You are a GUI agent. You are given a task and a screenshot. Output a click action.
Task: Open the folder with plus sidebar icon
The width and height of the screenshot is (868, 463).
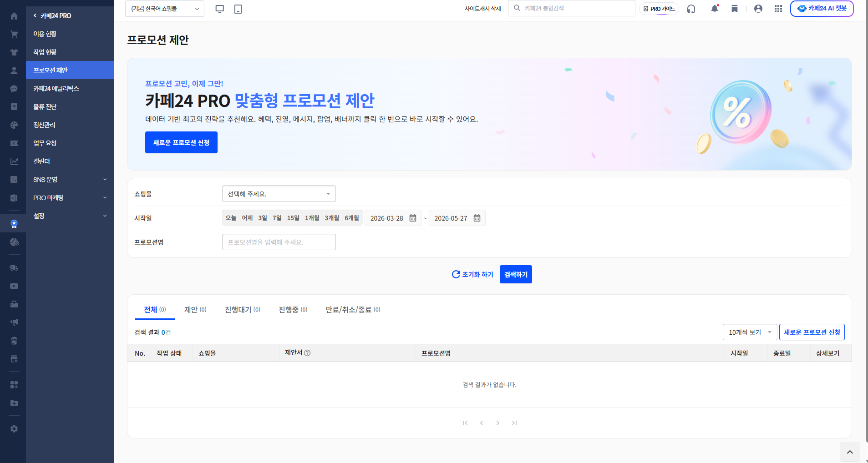14,403
